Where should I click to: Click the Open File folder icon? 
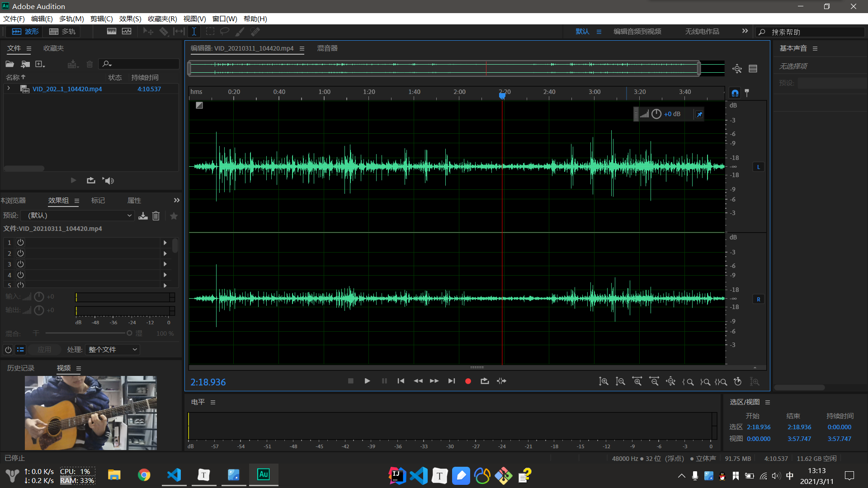tap(9, 64)
